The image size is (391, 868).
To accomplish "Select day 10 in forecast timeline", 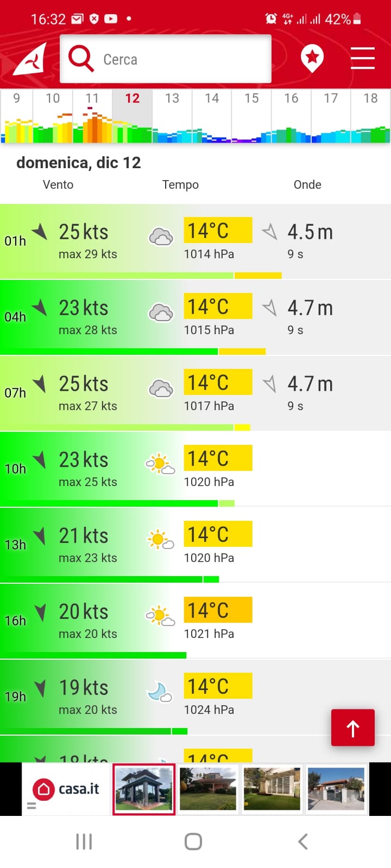I will click(53, 98).
